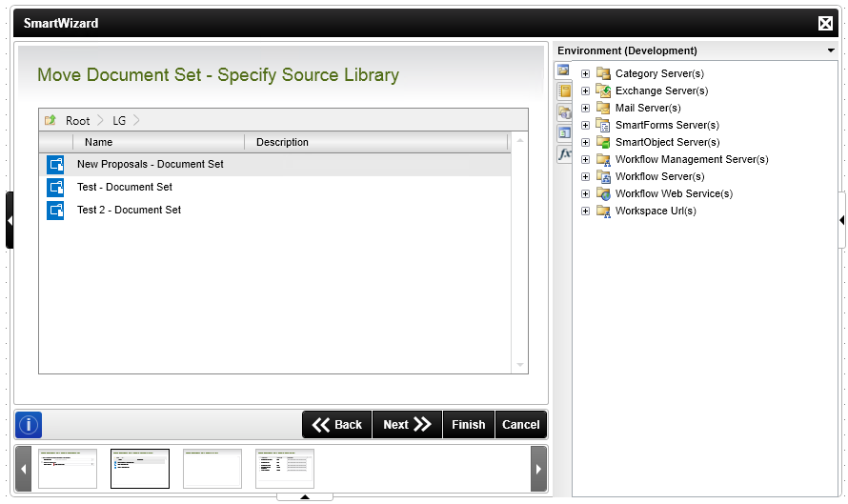Click the right edge panel collapse arrow

coord(842,220)
